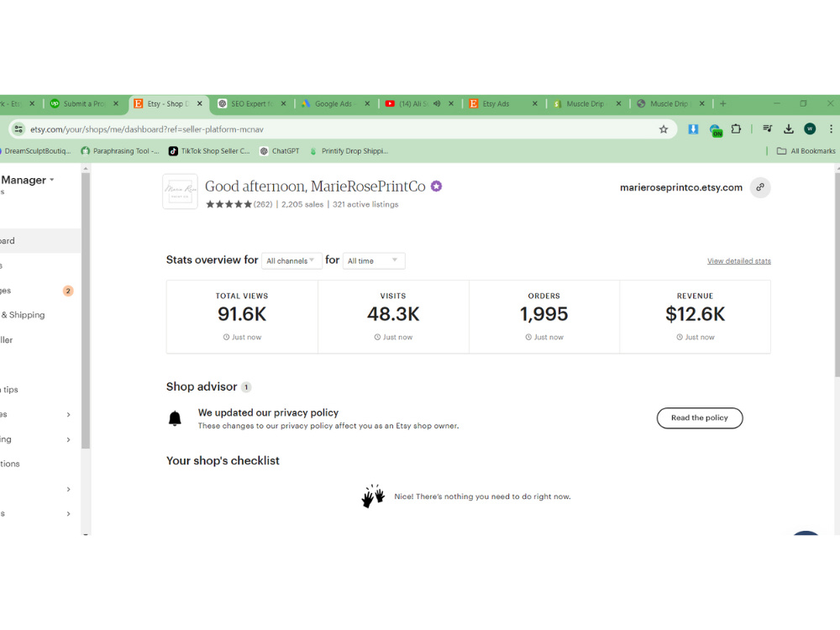Open View detailed stats link

[738, 261]
